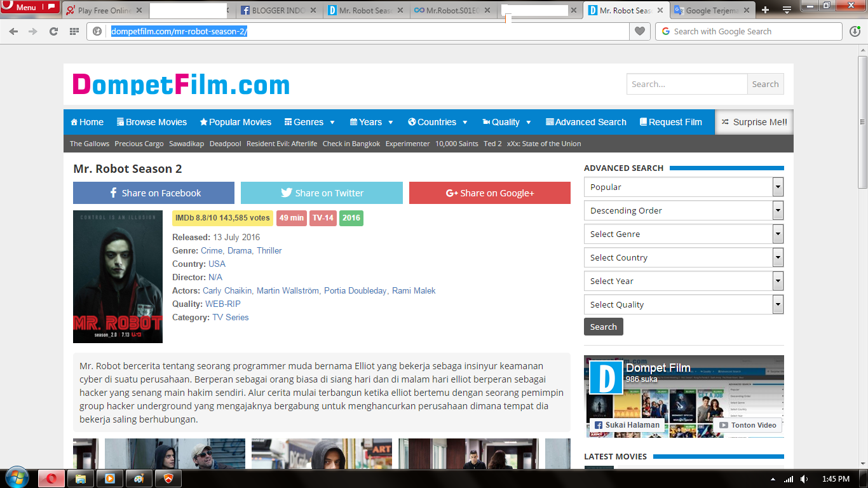Image resolution: width=868 pixels, height=488 pixels.
Task: Open the downloads icon at toolbar right
Action: pos(855,31)
